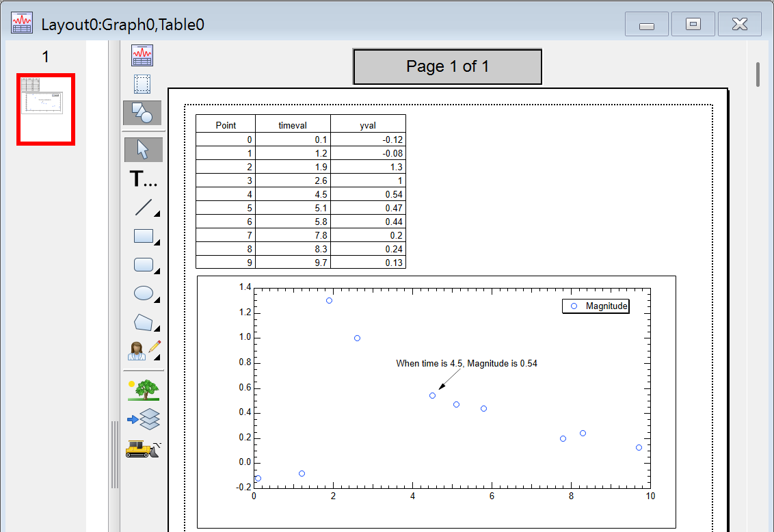Select the diagonal line drawing tool
The height and width of the screenshot is (532, 774).
[x=144, y=207]
